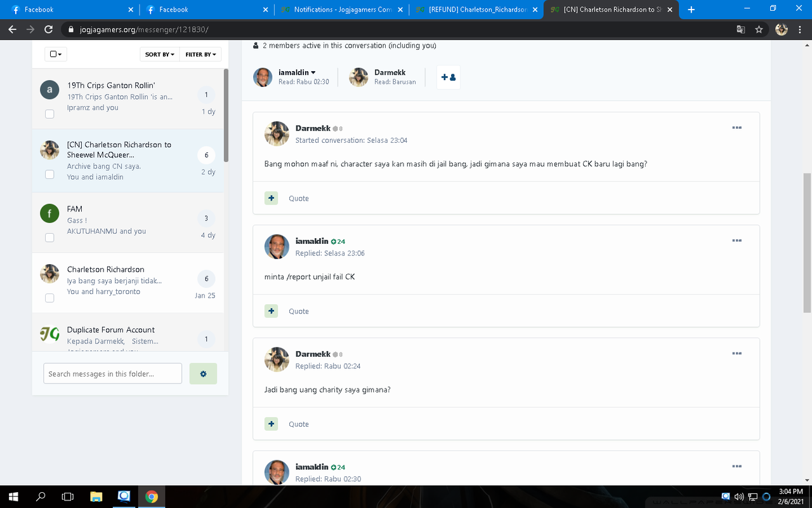Click the 'Replied: Rabu 02:24' timestamp

pyautogui.click(x=328, y=366)
